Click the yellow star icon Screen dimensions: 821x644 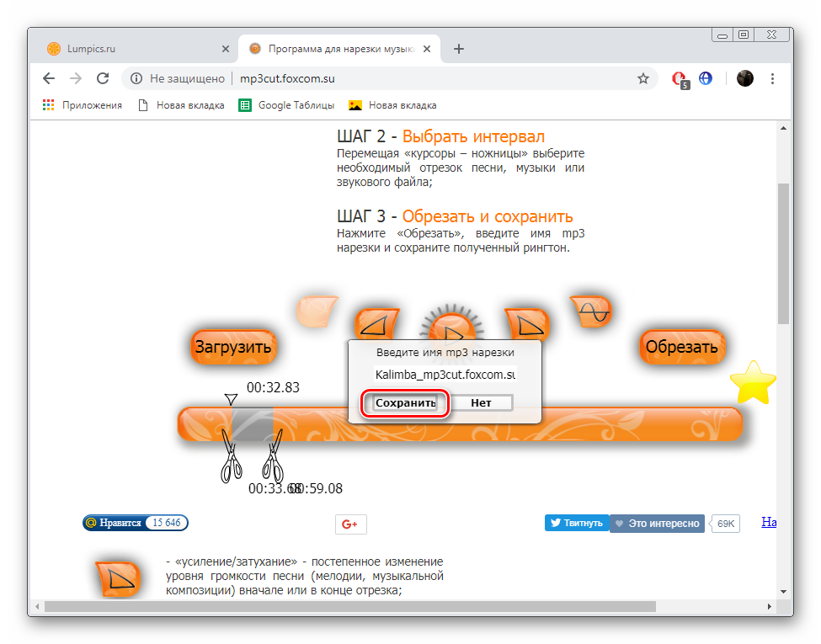click(x=753, y=384)
